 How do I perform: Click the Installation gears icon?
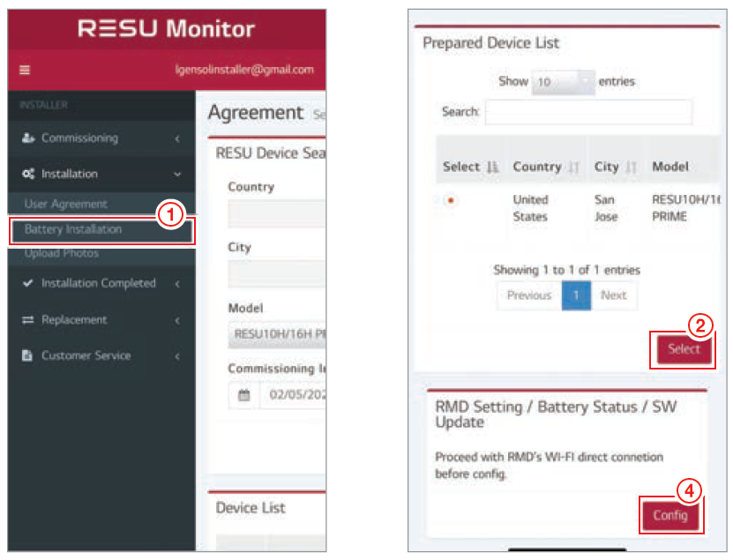pyautogui.click(x=28, y=175)
